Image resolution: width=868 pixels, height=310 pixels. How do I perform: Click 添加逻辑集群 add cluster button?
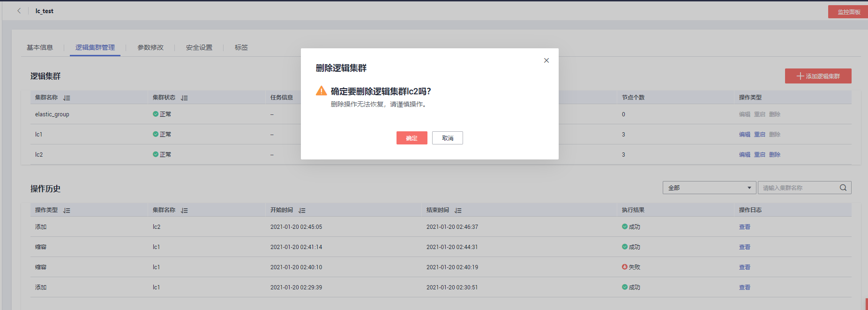[x=818, y=76]
